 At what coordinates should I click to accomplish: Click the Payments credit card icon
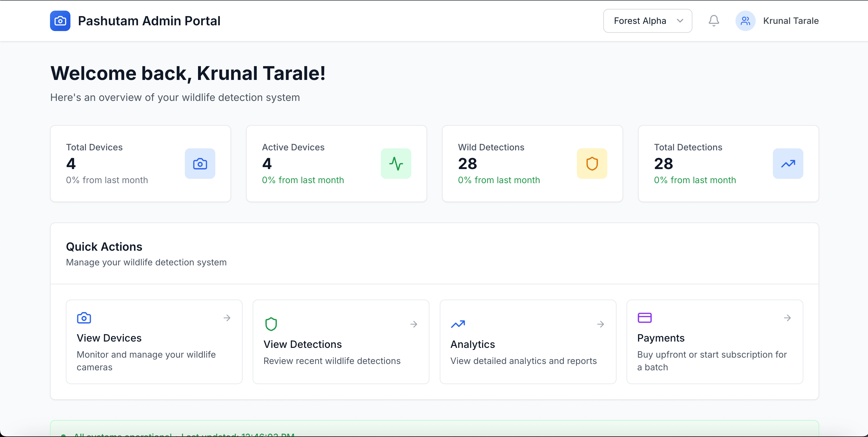pos(645,318)
